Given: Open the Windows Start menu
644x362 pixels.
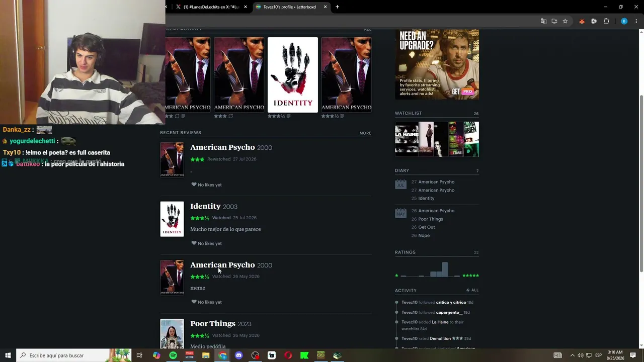Looking at the screenshot, I should tap(8, 355).
